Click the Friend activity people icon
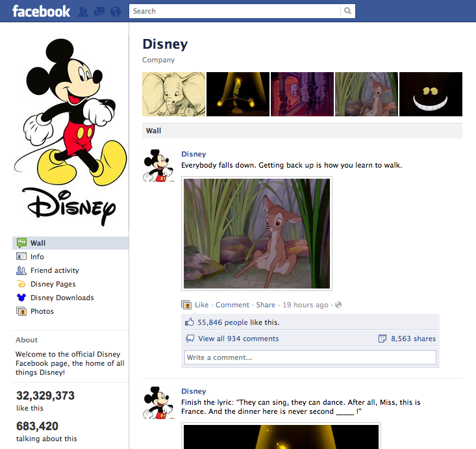This screenshot has width=476, height=449. click(21, 270)
